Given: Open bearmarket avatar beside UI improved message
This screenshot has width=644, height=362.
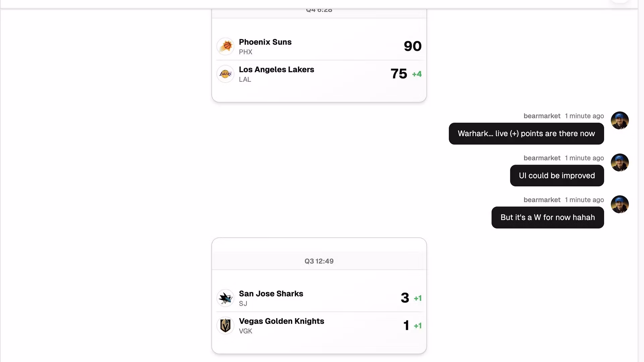Looking at the screenshot, I should pyautogui.click(x=620, y=163).
